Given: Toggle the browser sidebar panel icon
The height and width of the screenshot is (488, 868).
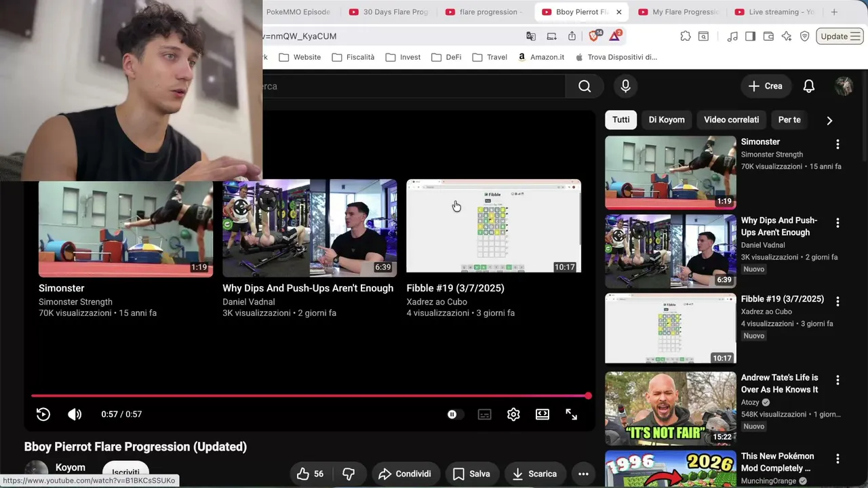Looking at the screenshot, I should click(750, 36).
